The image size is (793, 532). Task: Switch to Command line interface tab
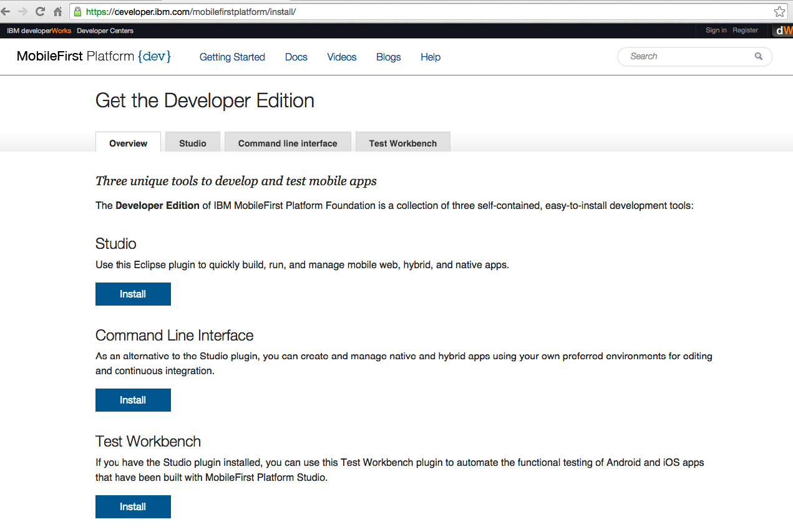(x=288, y=142)
